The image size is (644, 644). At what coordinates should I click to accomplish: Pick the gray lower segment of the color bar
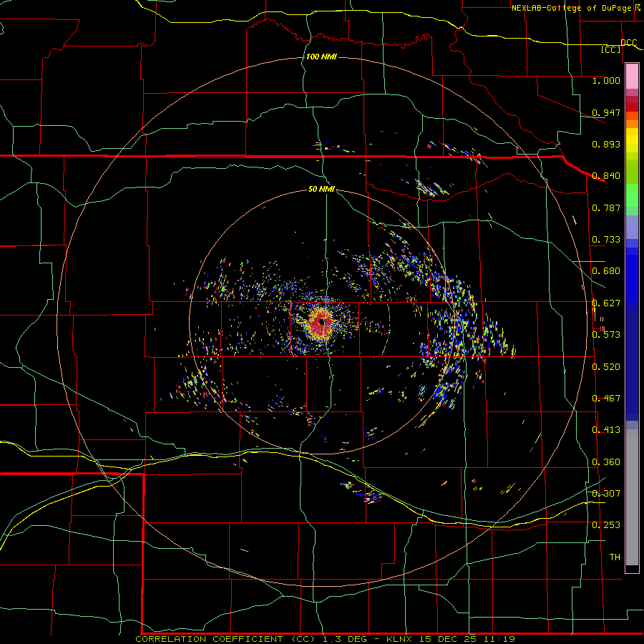(x=632, y=497)
